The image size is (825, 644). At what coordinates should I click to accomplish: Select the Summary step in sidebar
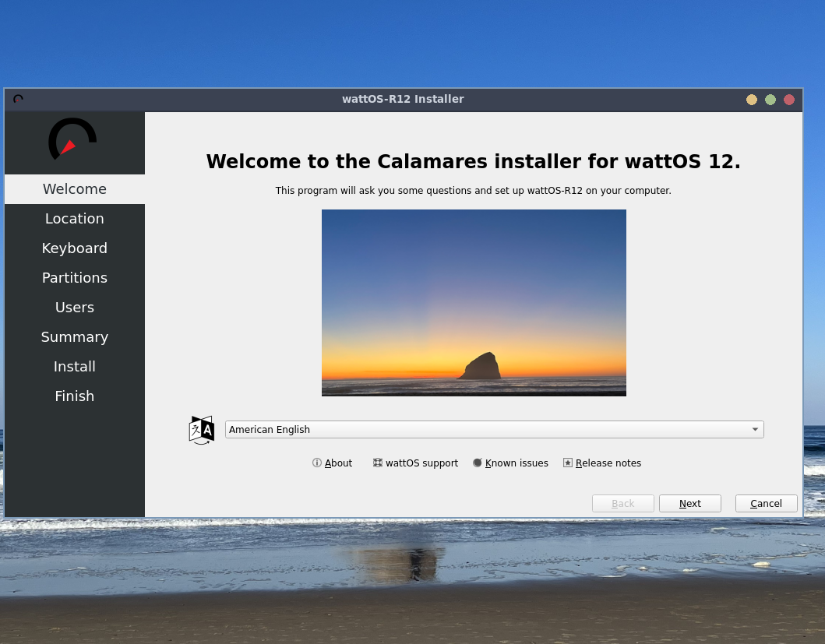75,336
